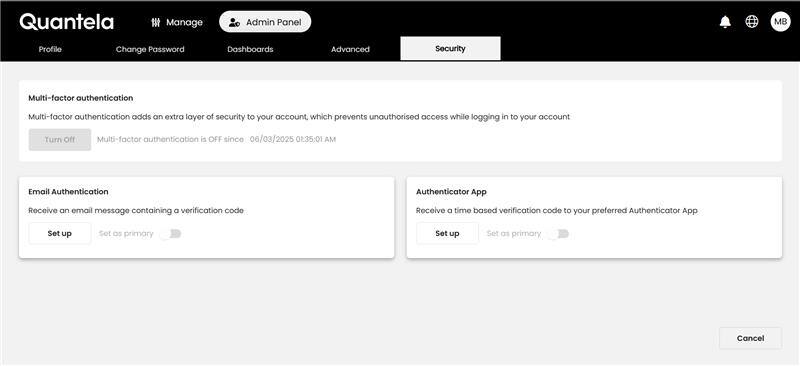Click the 'Receive a time based verification code' text

556,210
